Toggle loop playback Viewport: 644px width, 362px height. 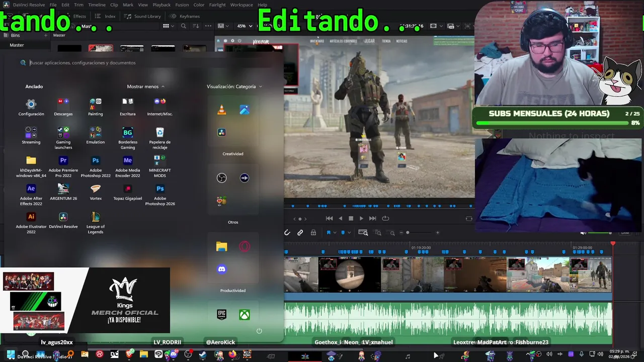[385, 218]
